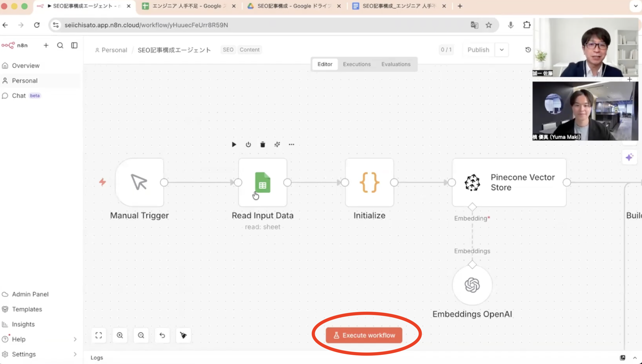Open search with magnifier icon in sidebar

(x=60, y=45)
